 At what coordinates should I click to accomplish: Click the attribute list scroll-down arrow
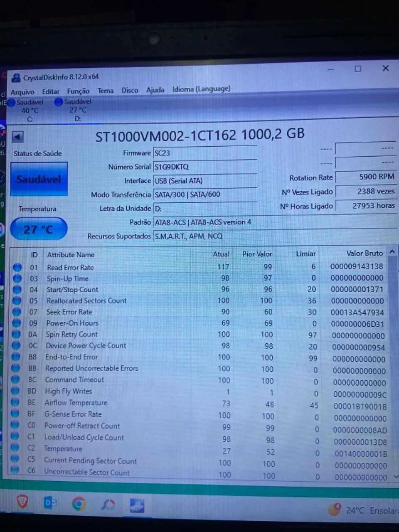(396, 477)
